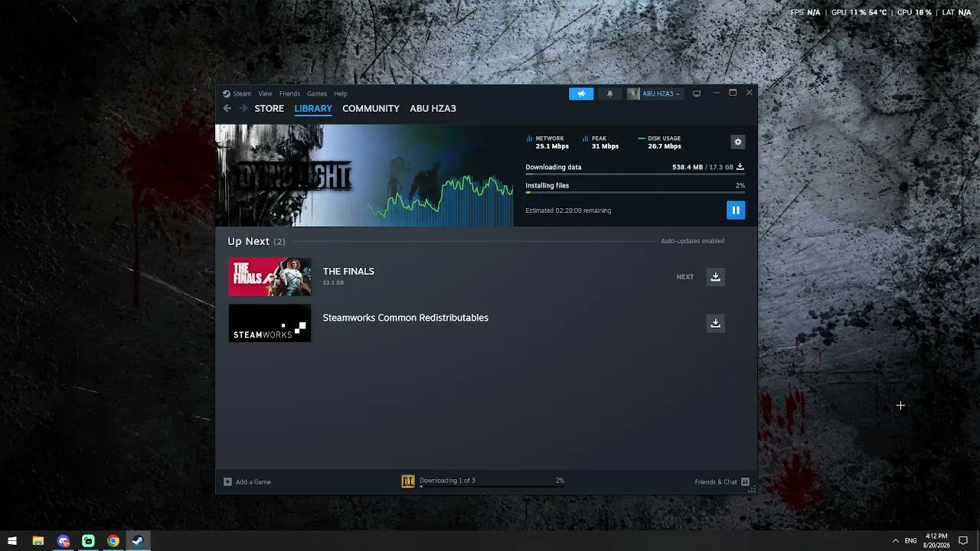
Task: Click the Dying Light icon in status bar
Action: [408, 481]
